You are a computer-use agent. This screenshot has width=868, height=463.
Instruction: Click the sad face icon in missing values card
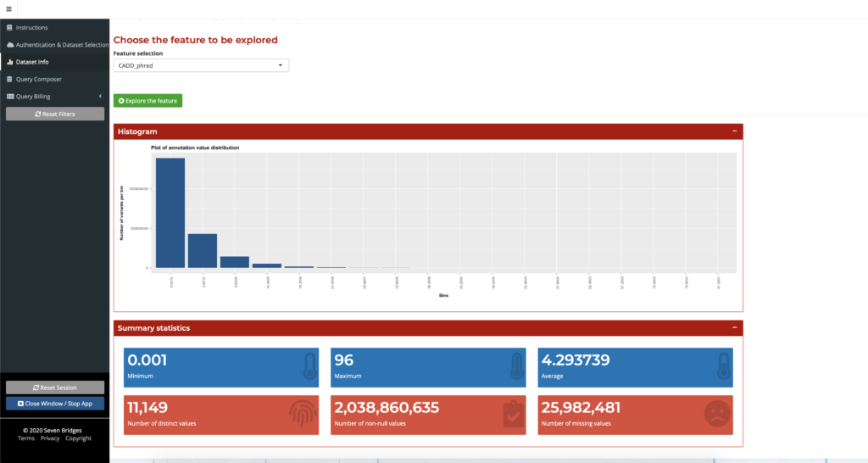point(718,413)
